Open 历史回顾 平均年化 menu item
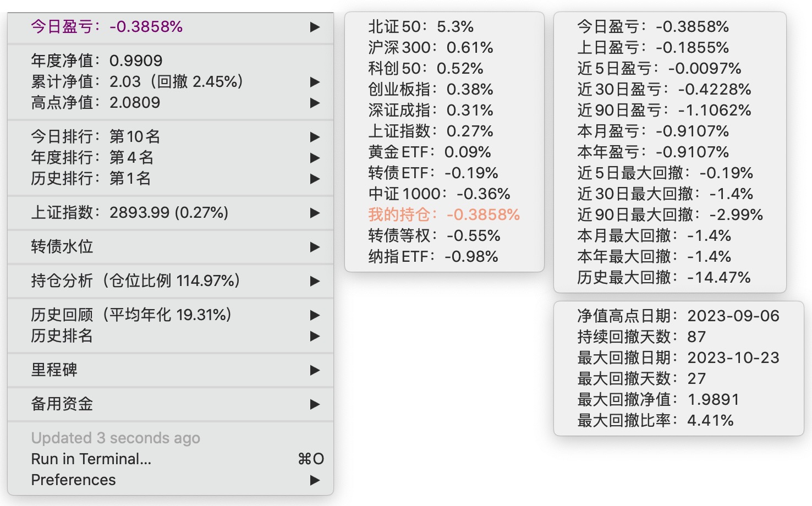The image size is (812, 506). [131, 315]
